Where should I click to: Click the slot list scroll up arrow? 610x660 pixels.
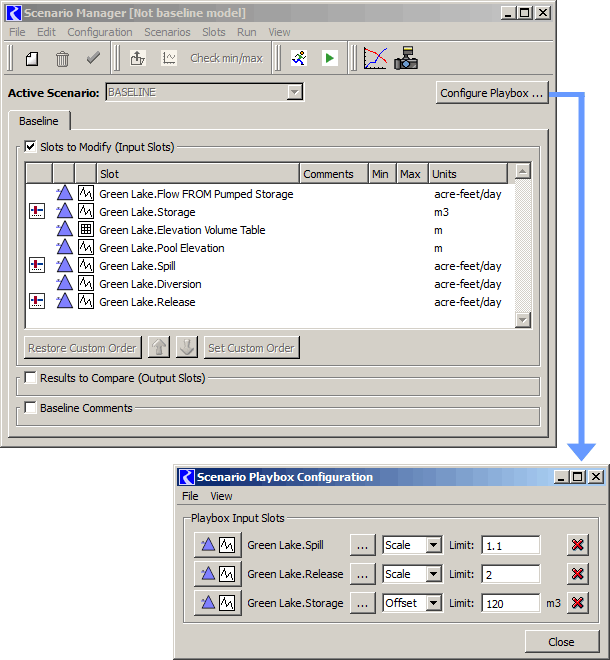[522, 171]
